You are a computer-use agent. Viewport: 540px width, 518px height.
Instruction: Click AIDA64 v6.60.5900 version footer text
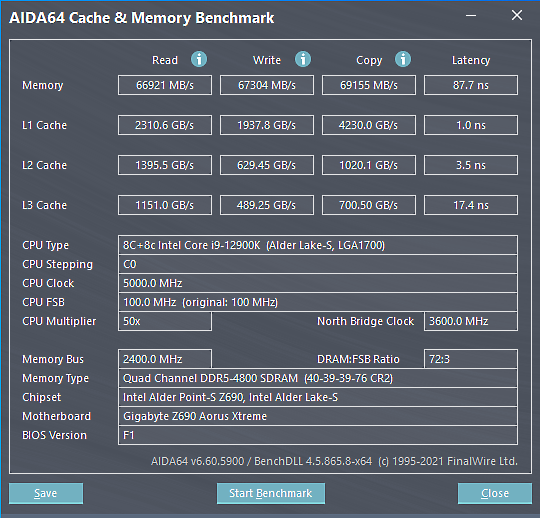pyautogui.click(x=334, y=461)
